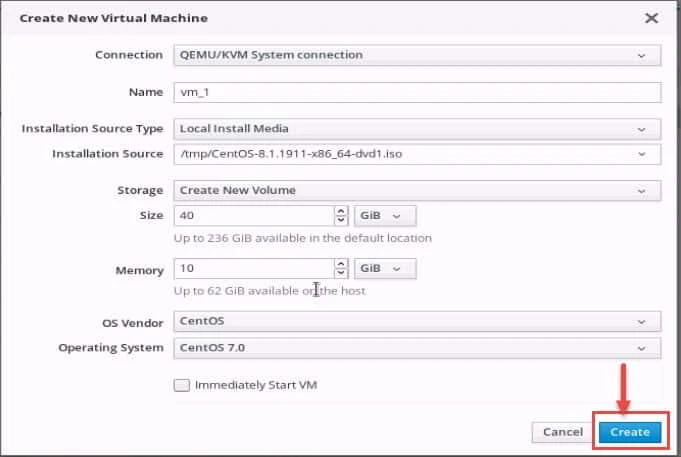Enable the Immediately Start VM checkbox

point(182,385)
